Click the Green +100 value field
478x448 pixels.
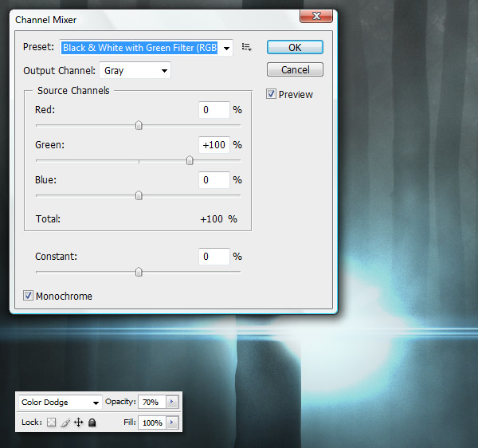(x=214, y=145)
